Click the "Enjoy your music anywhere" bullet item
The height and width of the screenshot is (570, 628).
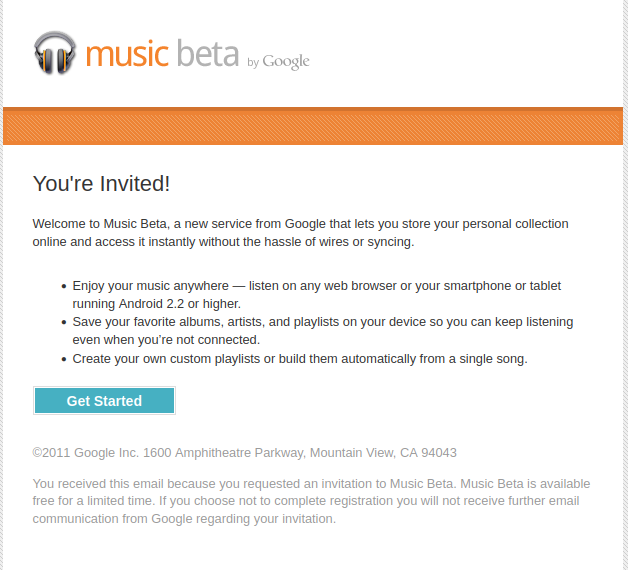(316, 294)
